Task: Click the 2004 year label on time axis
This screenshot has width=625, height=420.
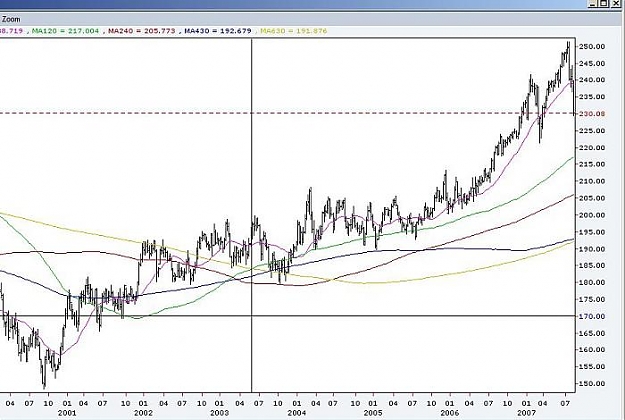Action: [296, 413]
